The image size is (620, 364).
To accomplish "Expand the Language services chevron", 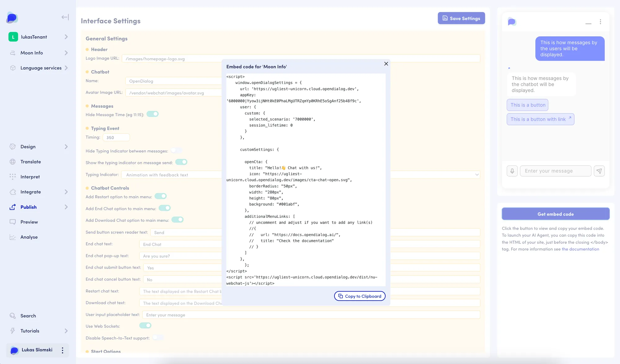I will 66,68.
